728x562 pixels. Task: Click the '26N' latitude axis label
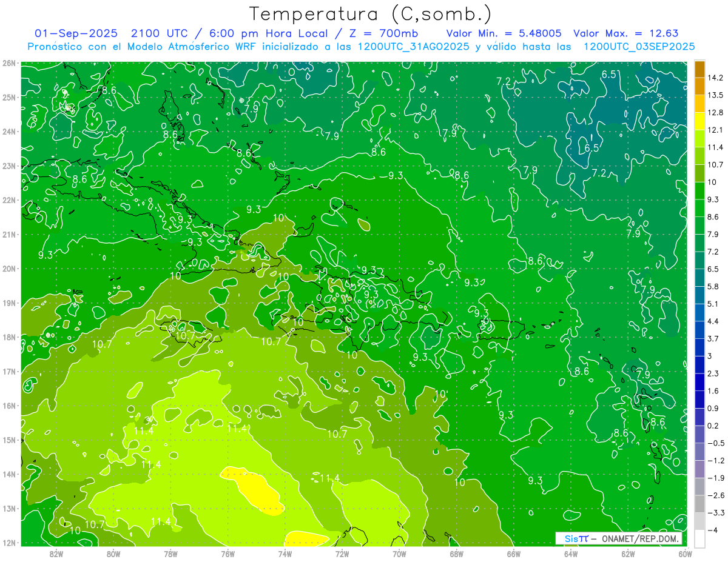(8, 63)
